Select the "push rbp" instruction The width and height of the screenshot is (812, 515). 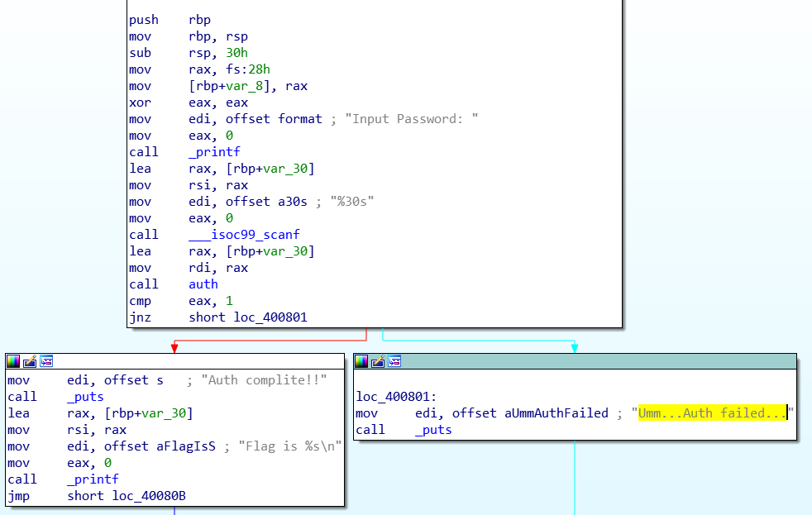(170, 20)
